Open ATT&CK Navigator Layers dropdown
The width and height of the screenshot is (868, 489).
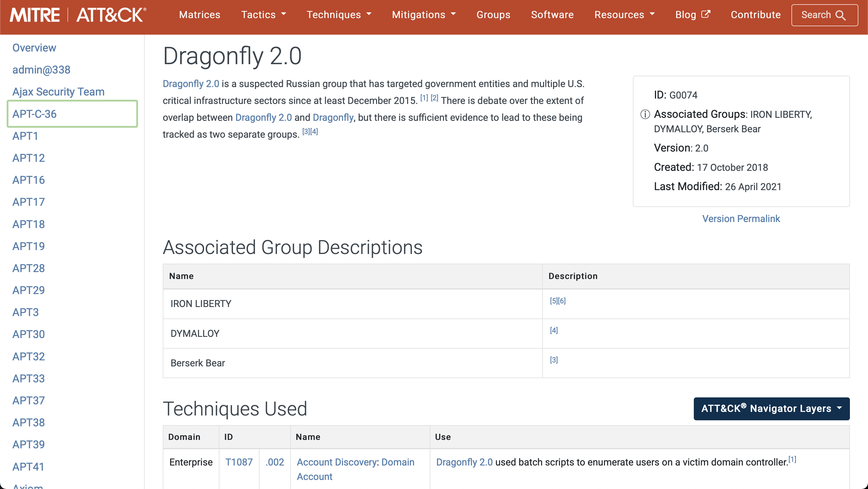(x=771, y=409)
